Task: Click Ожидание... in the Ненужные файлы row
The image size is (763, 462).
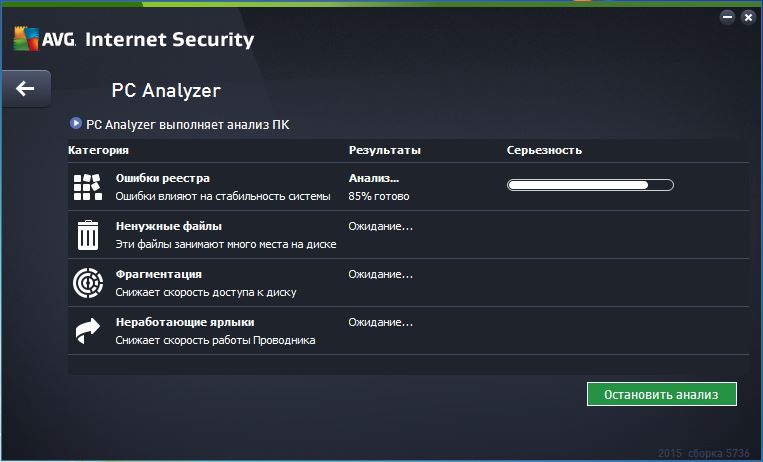Action: coord(381,226)
